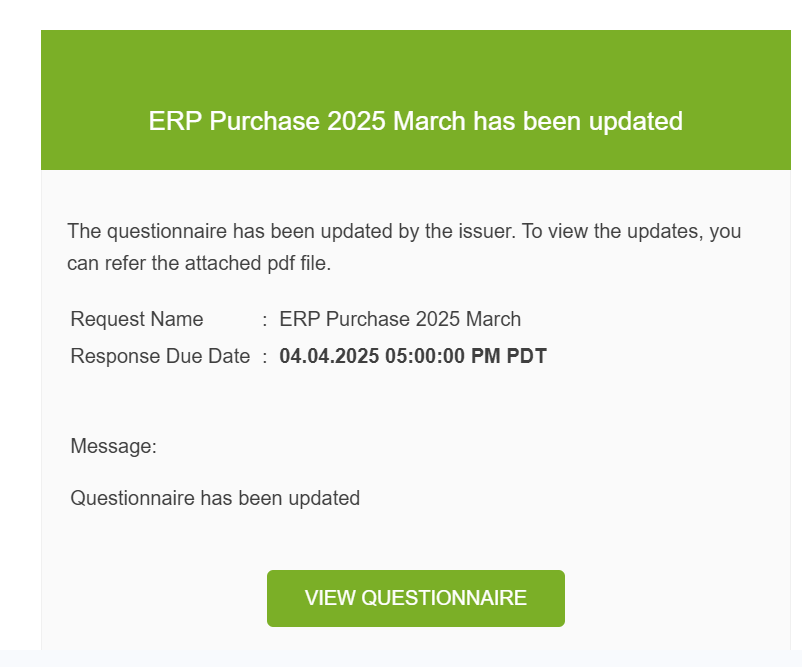Open the VIEW QUESTIONNAIRE button

[415, 598]
